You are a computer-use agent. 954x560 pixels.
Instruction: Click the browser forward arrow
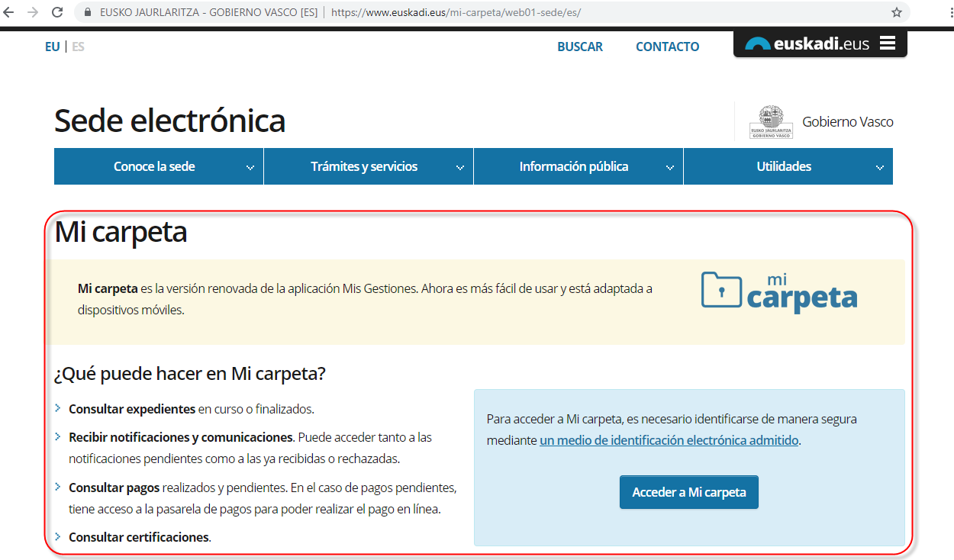[32, 13]
